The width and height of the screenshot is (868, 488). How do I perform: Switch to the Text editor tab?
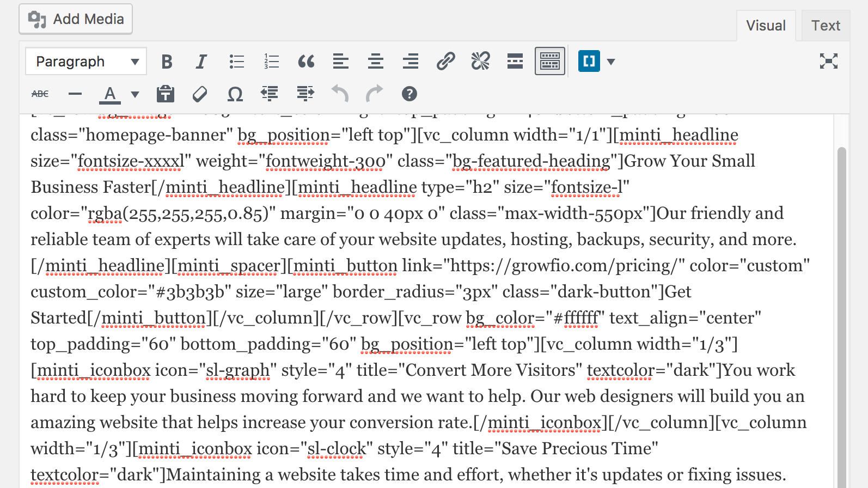coord(826,26)
